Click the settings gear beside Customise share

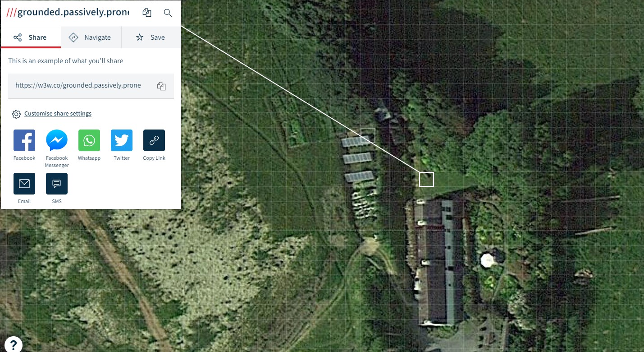16,114
